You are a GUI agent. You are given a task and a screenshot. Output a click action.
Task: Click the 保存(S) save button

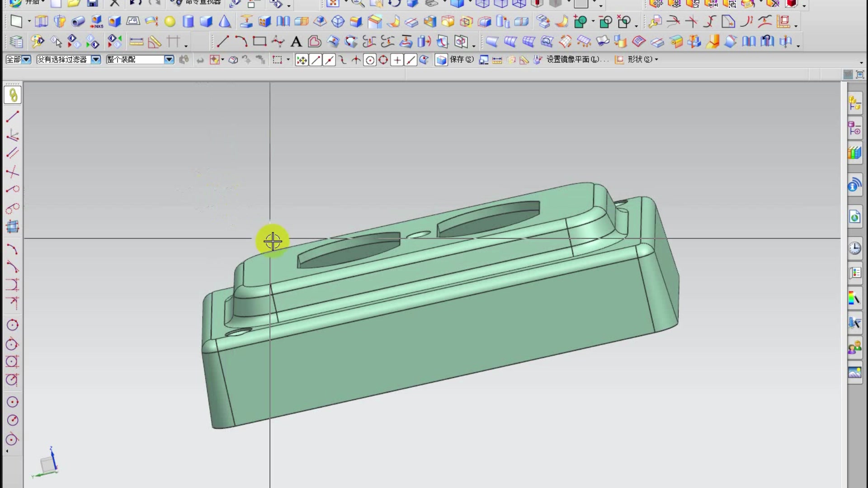(x=461, y=60)
